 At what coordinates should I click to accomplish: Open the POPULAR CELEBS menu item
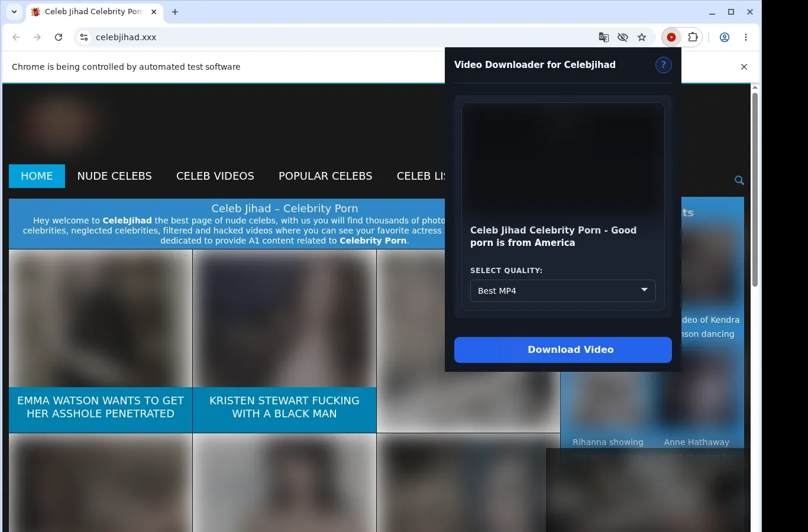325,176
